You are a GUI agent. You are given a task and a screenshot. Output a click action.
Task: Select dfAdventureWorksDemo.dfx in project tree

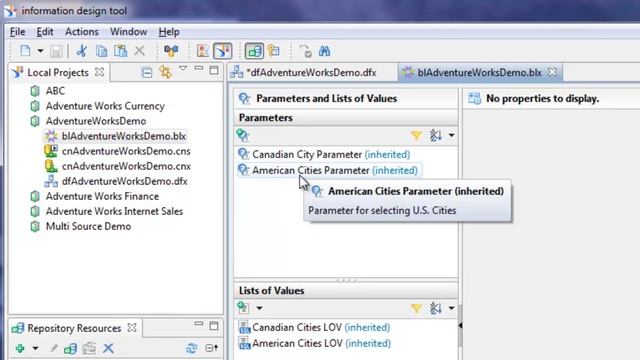[124, 181]
